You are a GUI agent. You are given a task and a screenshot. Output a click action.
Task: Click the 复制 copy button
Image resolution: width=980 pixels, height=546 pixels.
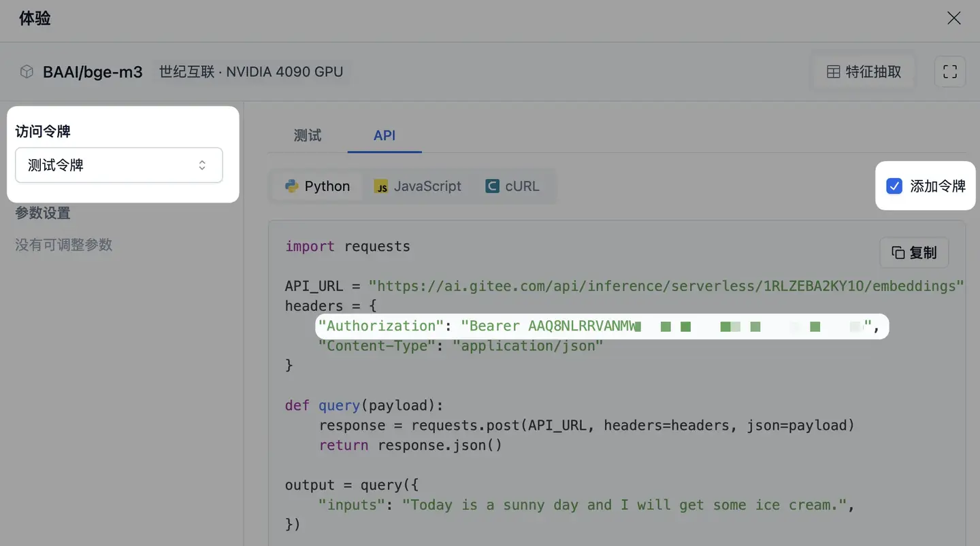pos(914,252)
